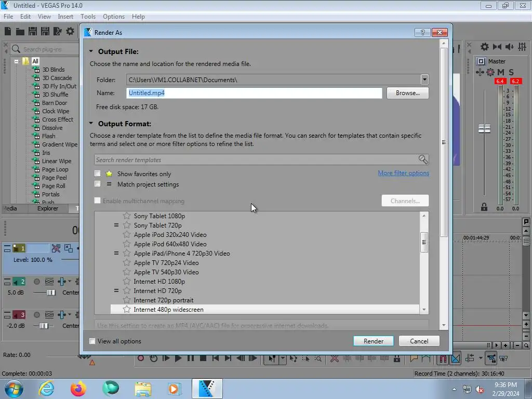Click track 2 volume slider handle

(x=51, y=292)
